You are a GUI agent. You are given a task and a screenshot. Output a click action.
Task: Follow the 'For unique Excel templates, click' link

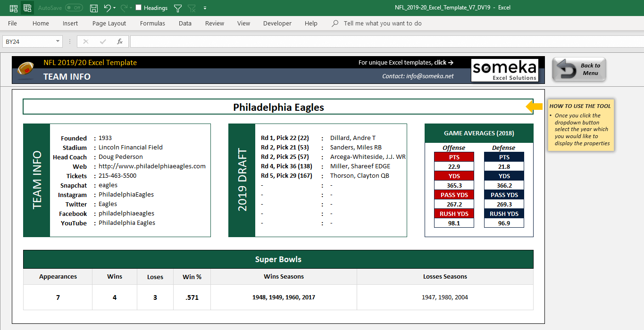(x=406, y=62)
